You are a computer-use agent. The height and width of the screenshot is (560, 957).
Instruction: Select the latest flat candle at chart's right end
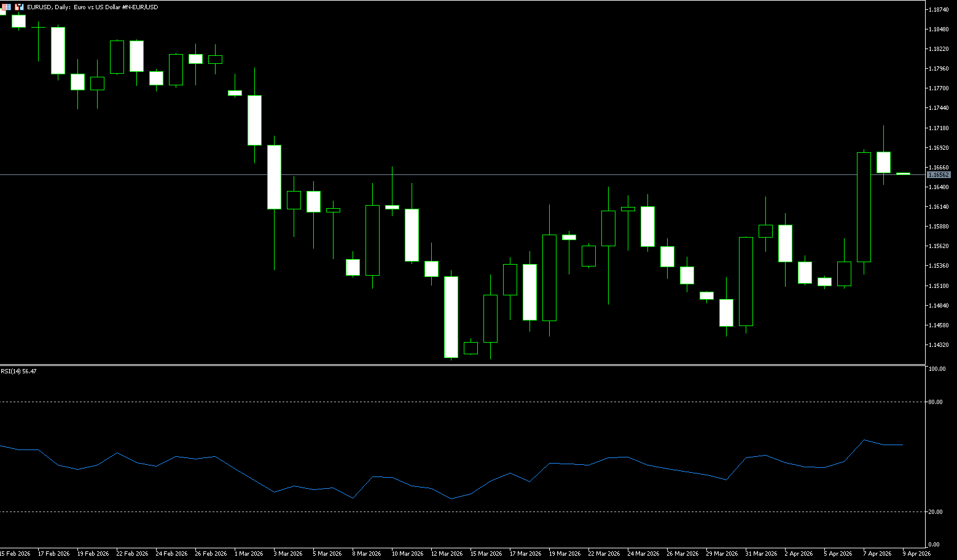coord(903,174)
